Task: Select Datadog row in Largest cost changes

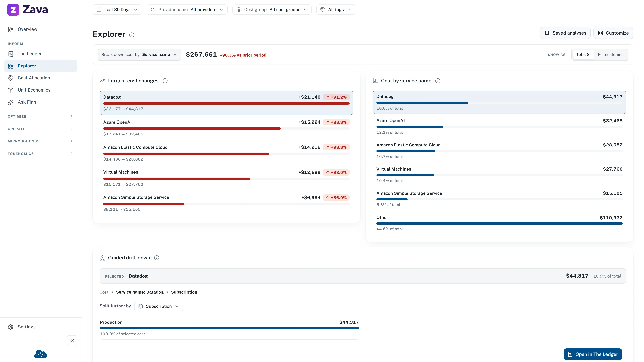Action: click(226, 103)
